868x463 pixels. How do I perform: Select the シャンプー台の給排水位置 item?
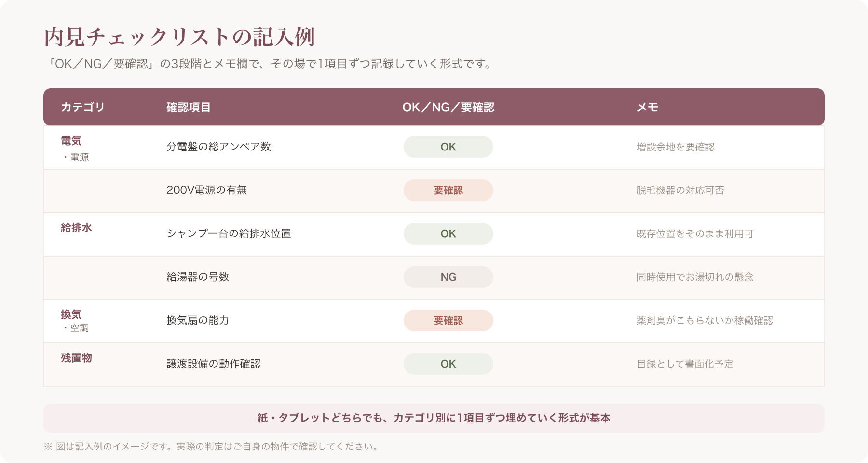pyautogui.click(x=229, y=233)
